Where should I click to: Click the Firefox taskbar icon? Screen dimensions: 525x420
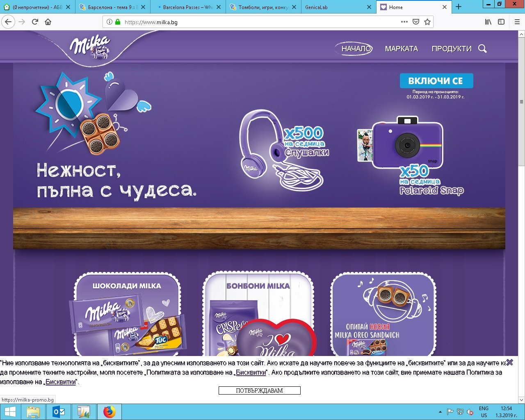tap(109, 412)
